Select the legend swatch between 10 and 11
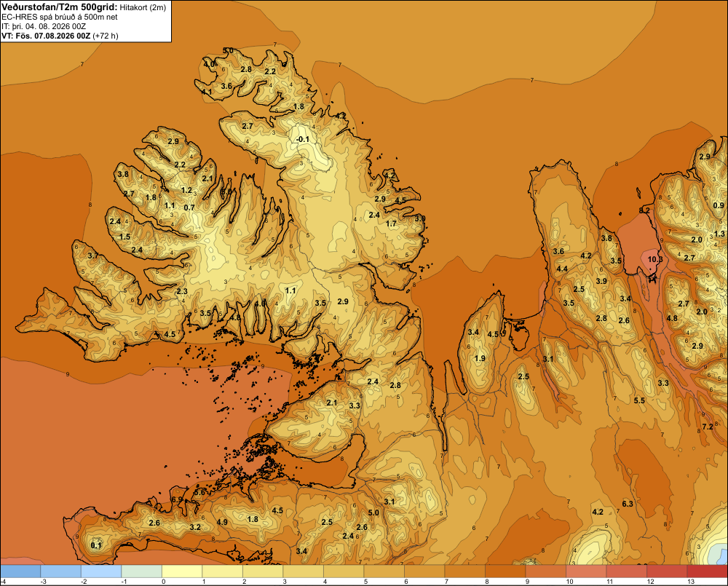 586,571
